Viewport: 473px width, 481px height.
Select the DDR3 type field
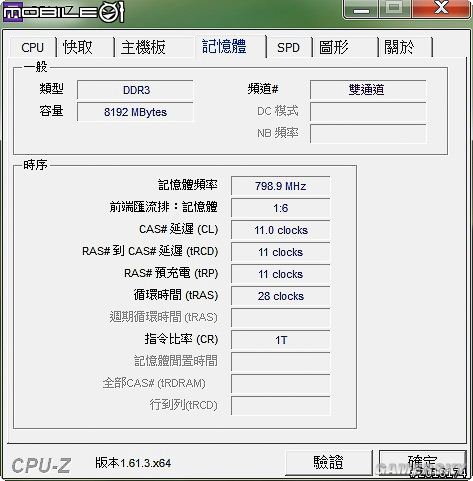pyautogui.click(x=135, y=90)
